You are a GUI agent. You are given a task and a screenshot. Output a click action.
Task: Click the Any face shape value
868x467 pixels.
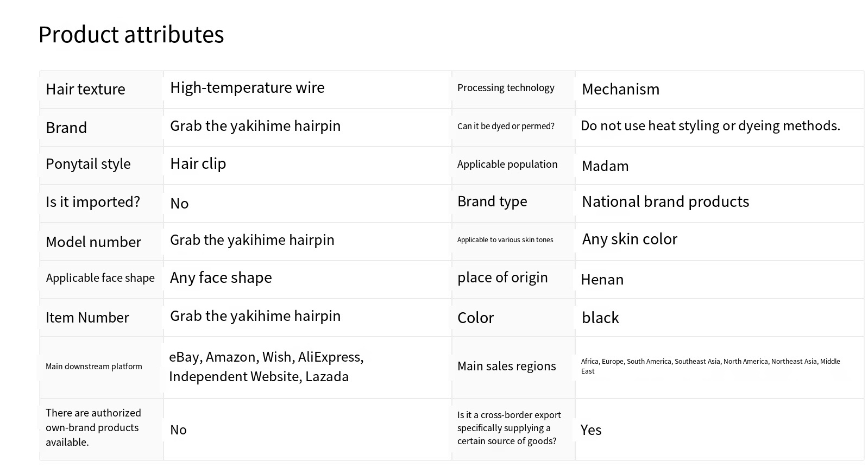point(221,277)
